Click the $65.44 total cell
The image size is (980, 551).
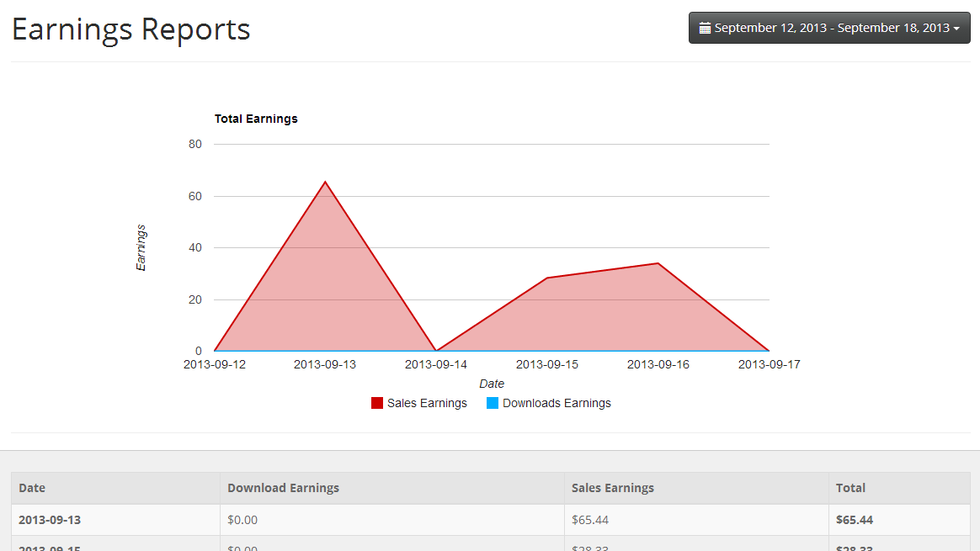click(x=855, y=520)
